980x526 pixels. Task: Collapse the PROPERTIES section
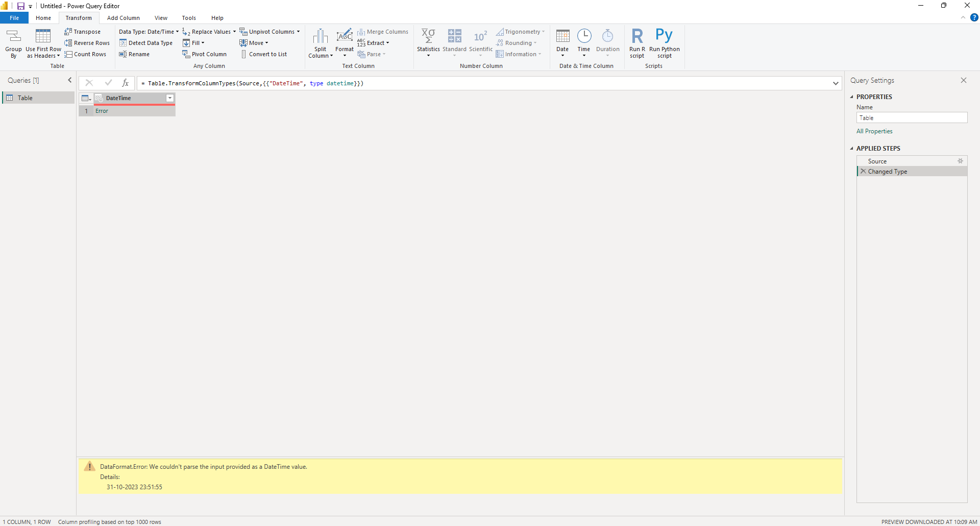(851, 97)
